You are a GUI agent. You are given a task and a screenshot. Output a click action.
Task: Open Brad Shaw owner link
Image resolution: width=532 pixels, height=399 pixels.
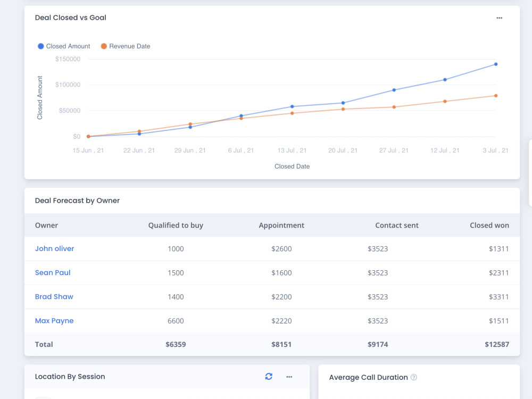[x=54, y=296]
